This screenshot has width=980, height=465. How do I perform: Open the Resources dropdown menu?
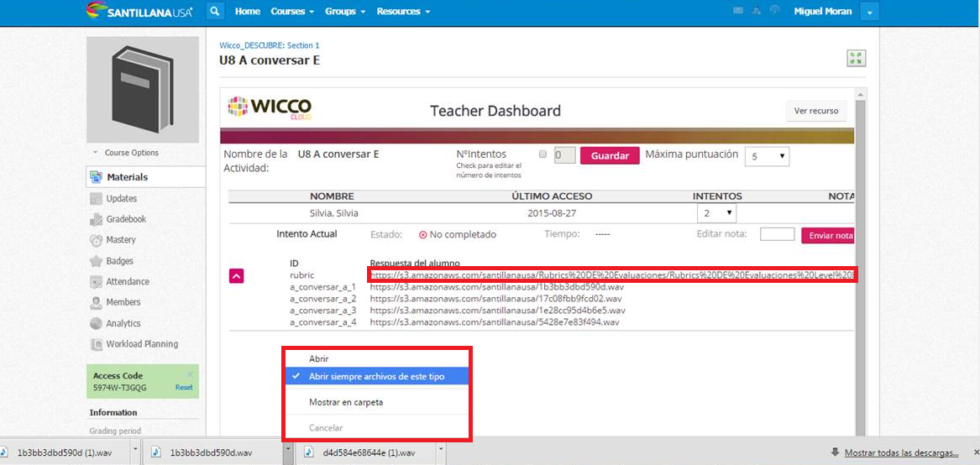[403, 11]
